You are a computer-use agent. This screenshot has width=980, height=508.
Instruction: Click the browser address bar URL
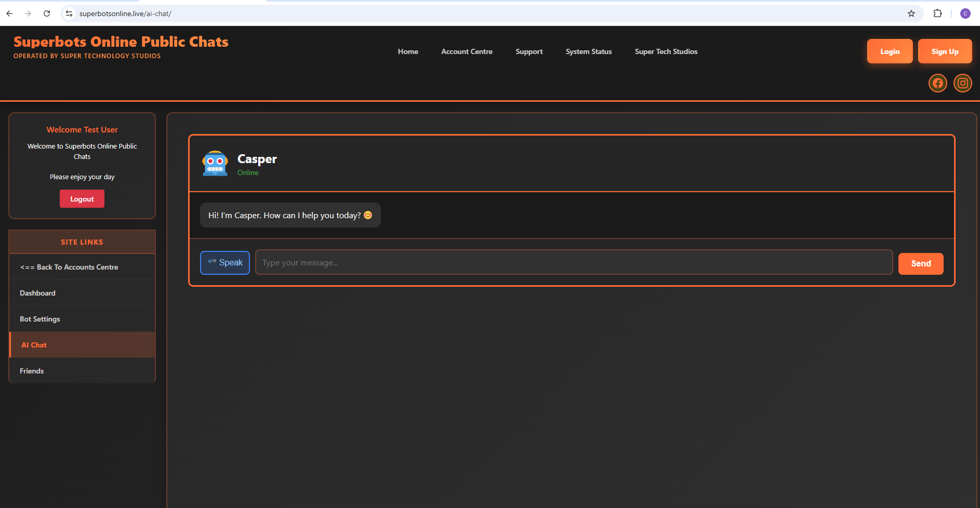(x=125, y=14)
